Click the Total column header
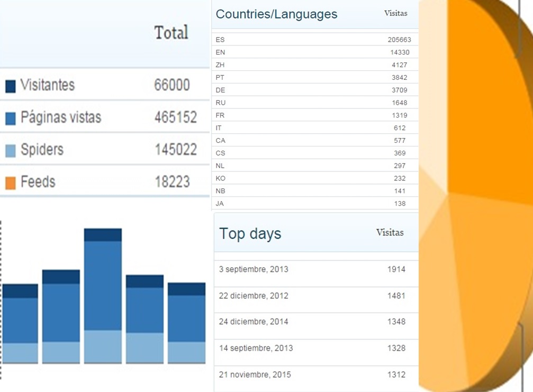533x392 pixels. click(x=171, y=33)
